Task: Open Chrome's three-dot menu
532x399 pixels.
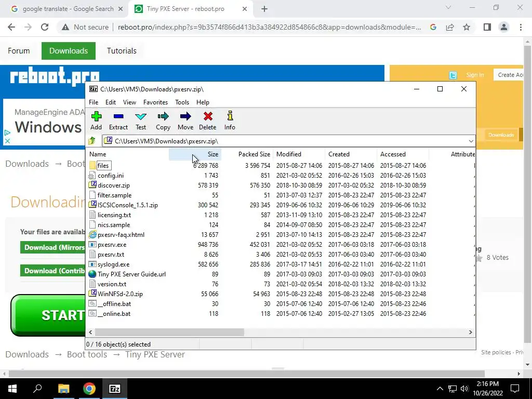Action: click(x=521, y=27)
